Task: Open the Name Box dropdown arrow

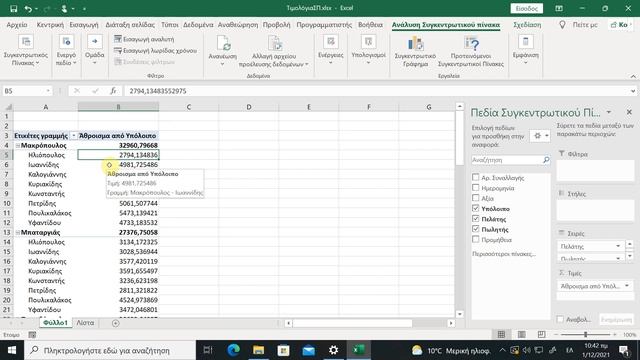Action: click(x=48, y=91)
